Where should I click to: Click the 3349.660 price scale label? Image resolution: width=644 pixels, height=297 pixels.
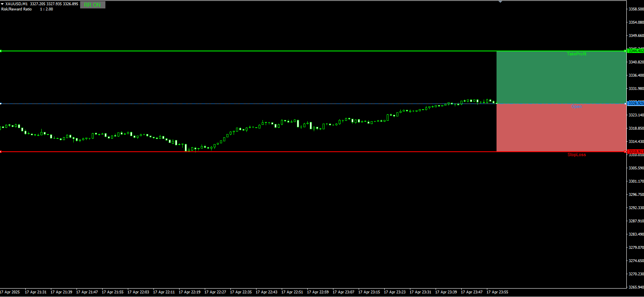636,35
